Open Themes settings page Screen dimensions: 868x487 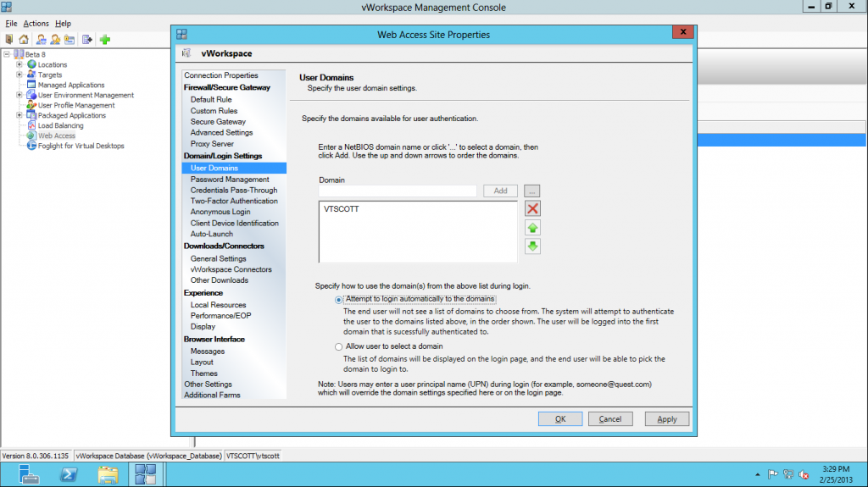point(203,374)
